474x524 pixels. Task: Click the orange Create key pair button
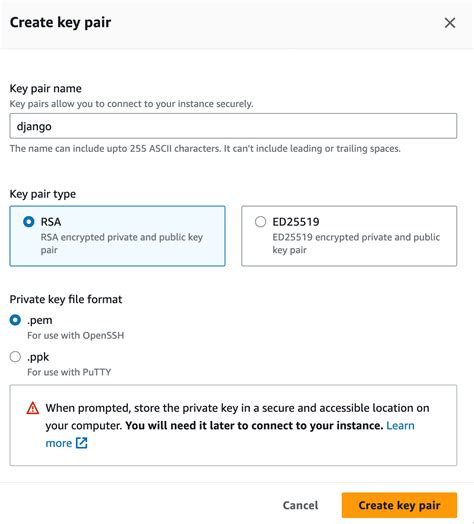point(399,505)
